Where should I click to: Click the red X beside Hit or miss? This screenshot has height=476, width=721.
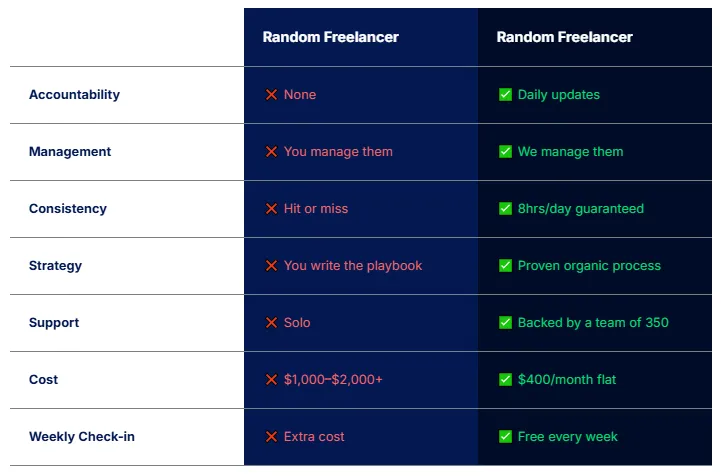271,209
